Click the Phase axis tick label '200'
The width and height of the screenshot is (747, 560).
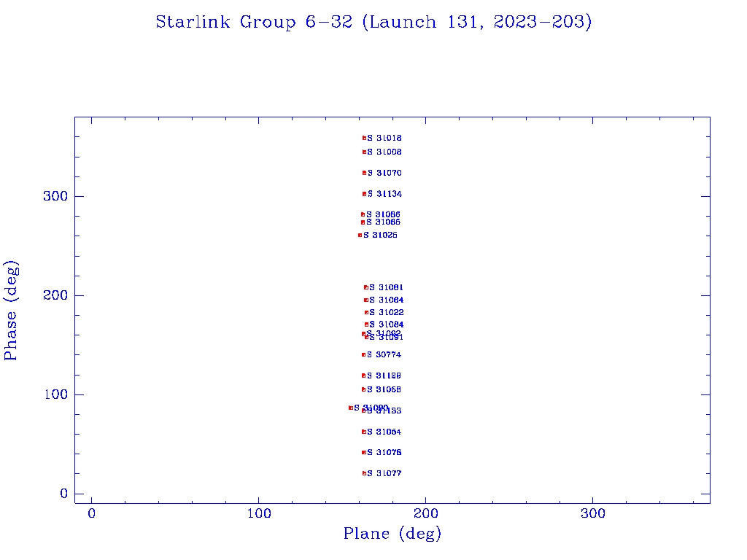[x=55, y=296]
